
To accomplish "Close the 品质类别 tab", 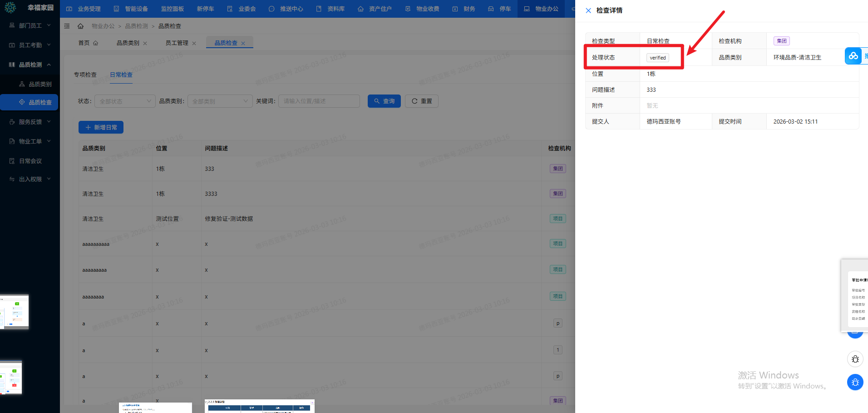I will point(145,43).
